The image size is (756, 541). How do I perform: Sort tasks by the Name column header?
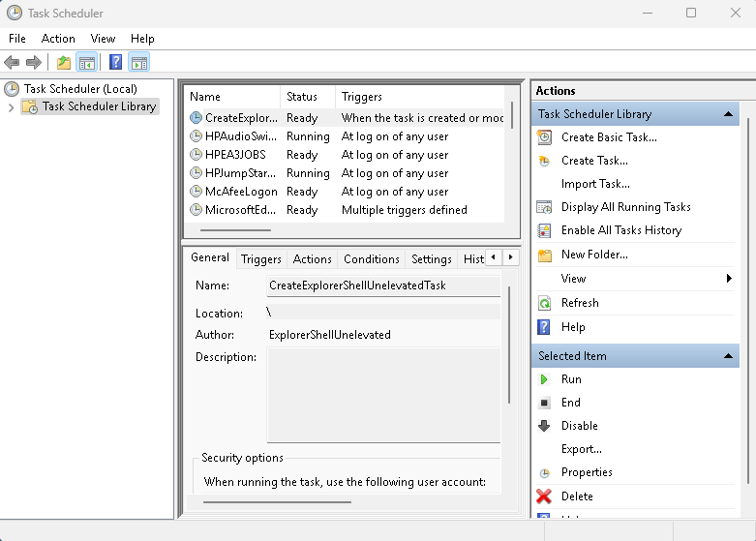coord(232,97)
